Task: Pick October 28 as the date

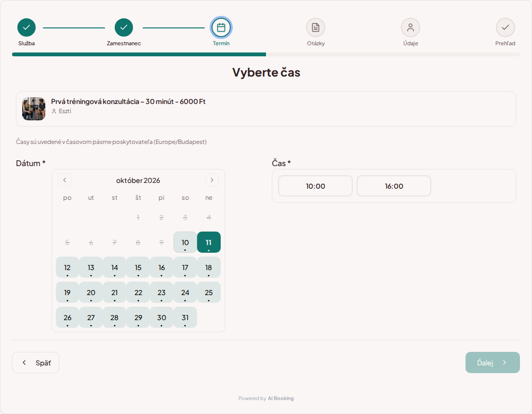Action: pos(114,317)
